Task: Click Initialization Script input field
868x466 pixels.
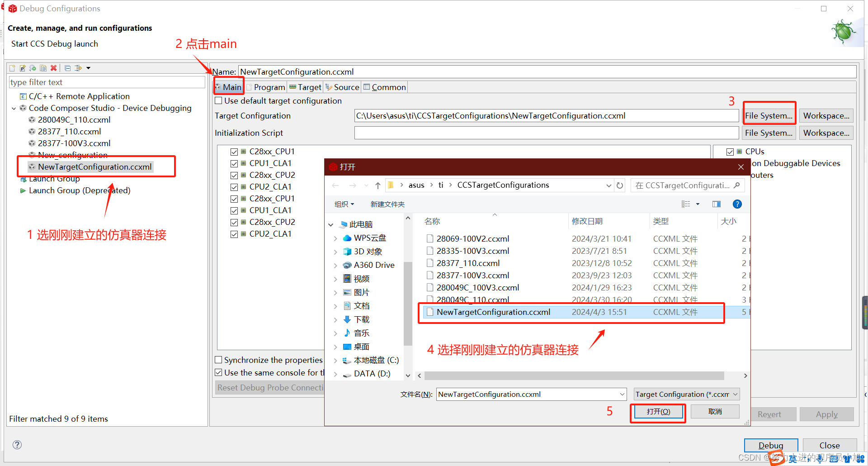Action: pos(547,133)
